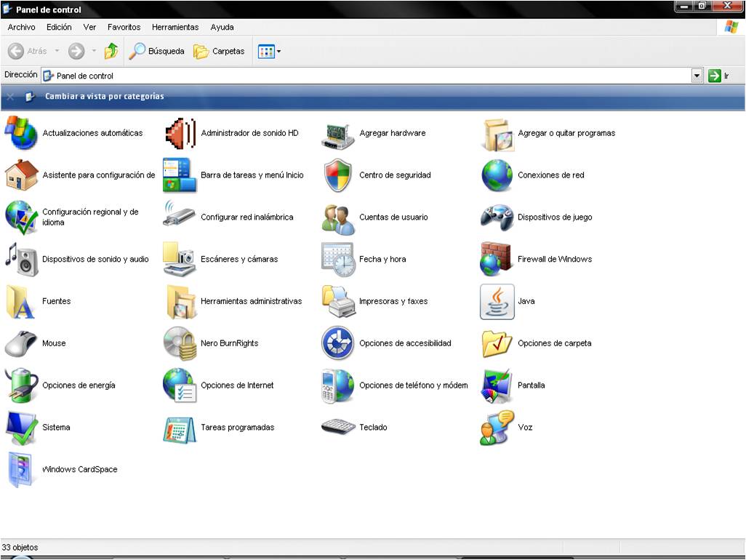Open Dispositivos de juego gamepad icon
Image resolution: width=746 pixels, height=560 pixels.
[x=497, y=217]
